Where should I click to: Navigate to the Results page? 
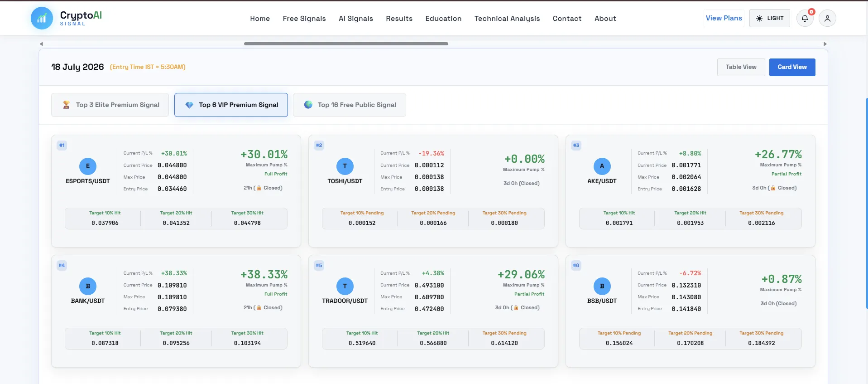(x=399, y=19)
